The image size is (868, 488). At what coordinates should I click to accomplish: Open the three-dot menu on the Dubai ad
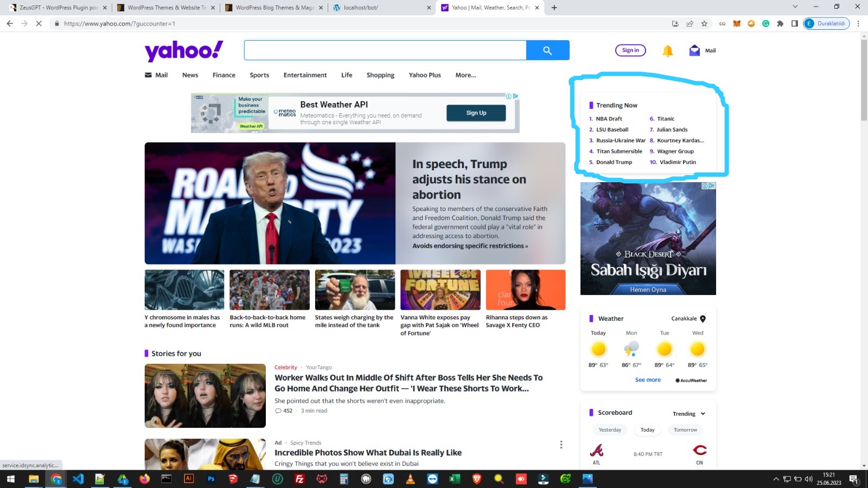[561, 445]
